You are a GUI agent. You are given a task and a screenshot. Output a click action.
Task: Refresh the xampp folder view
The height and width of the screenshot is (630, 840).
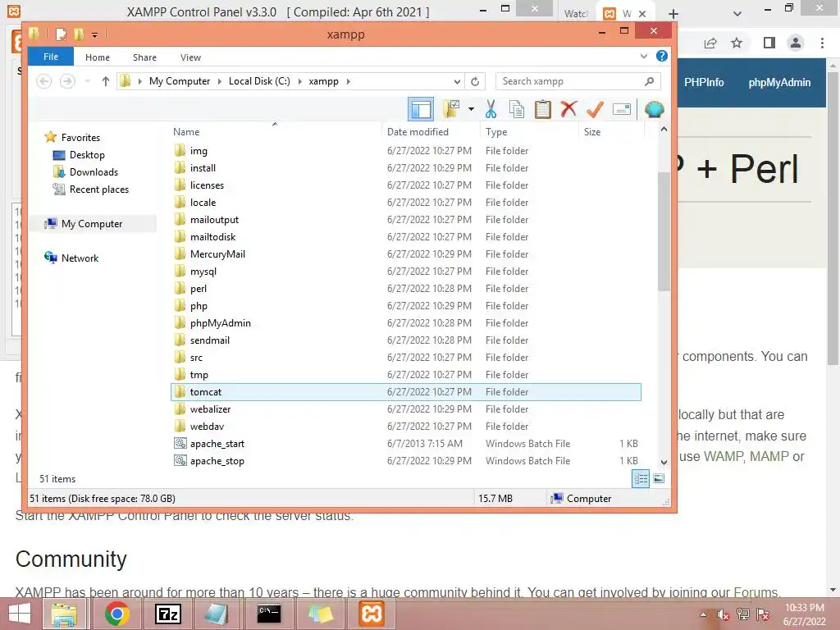[475, 81]
